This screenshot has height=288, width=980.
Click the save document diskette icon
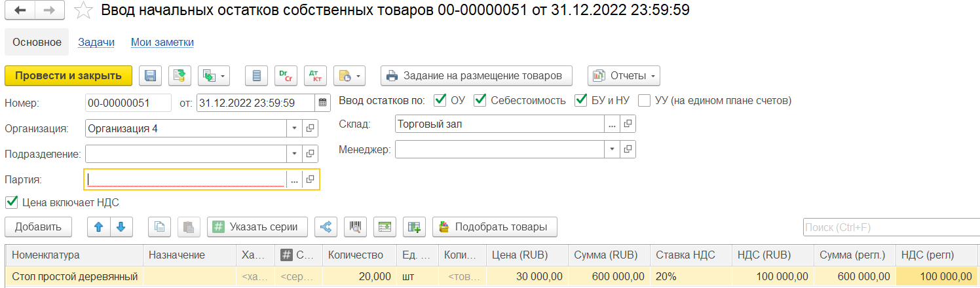click(x=151, y=76)
